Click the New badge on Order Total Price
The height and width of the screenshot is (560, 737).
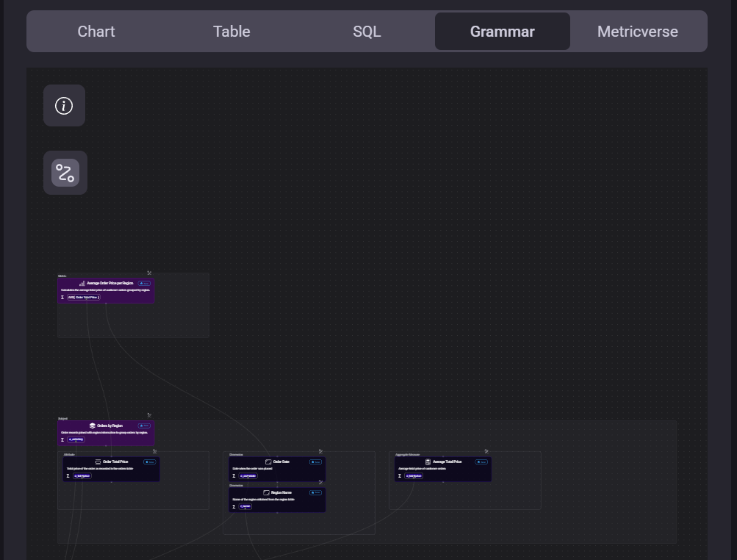tap(150, 462)
